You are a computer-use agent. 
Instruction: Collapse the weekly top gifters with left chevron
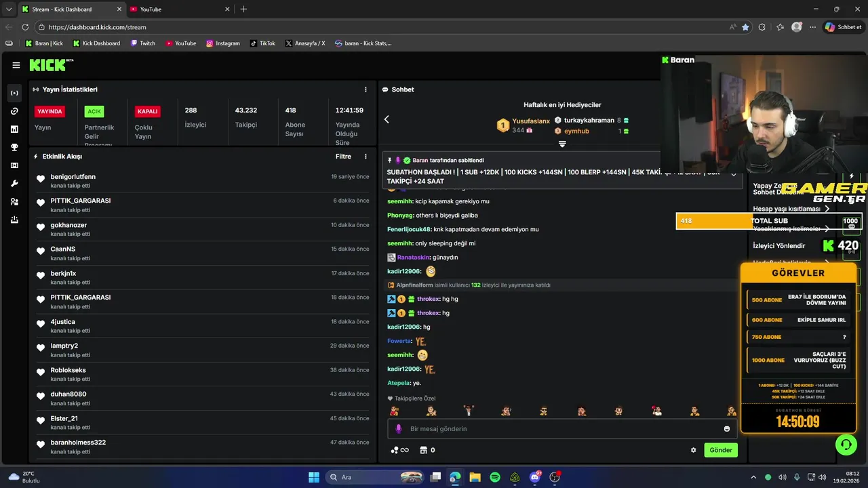tap(387, 119)
